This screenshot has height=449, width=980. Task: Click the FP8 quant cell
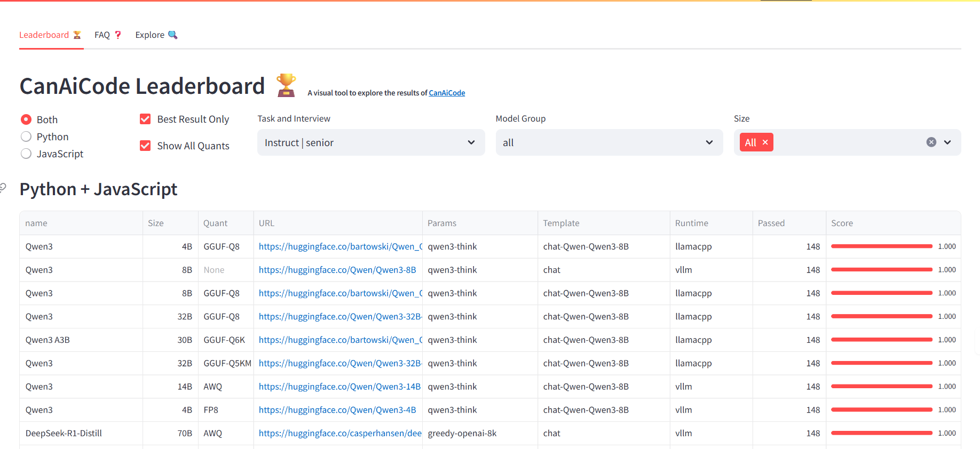tap(226, 410)
